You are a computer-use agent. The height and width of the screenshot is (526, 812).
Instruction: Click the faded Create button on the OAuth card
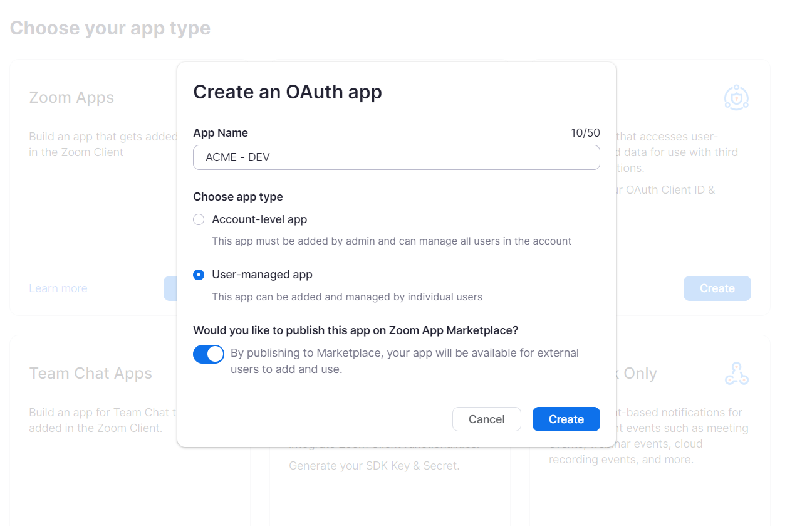point(717,288)
